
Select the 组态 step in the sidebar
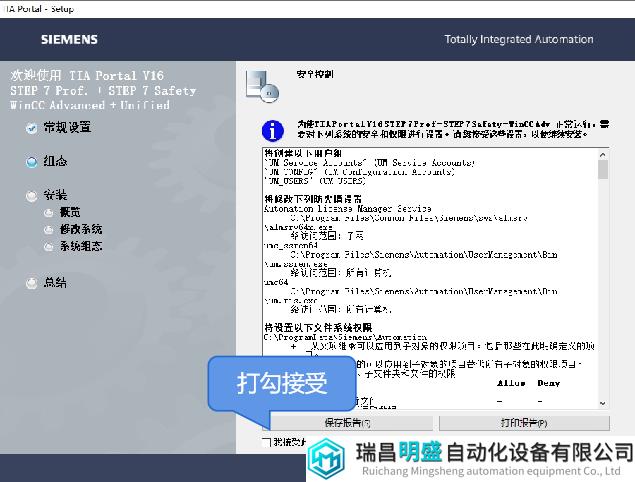(55, 161)
